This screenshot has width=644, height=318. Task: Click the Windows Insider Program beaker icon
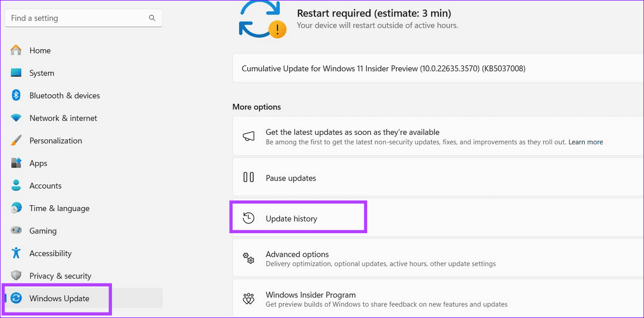[x=249, y=298]
